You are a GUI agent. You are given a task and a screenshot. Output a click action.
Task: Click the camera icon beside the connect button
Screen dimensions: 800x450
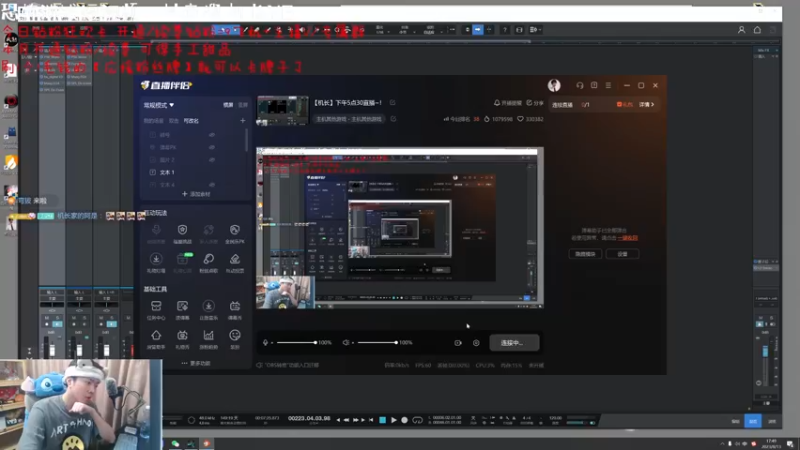[458, 343]
